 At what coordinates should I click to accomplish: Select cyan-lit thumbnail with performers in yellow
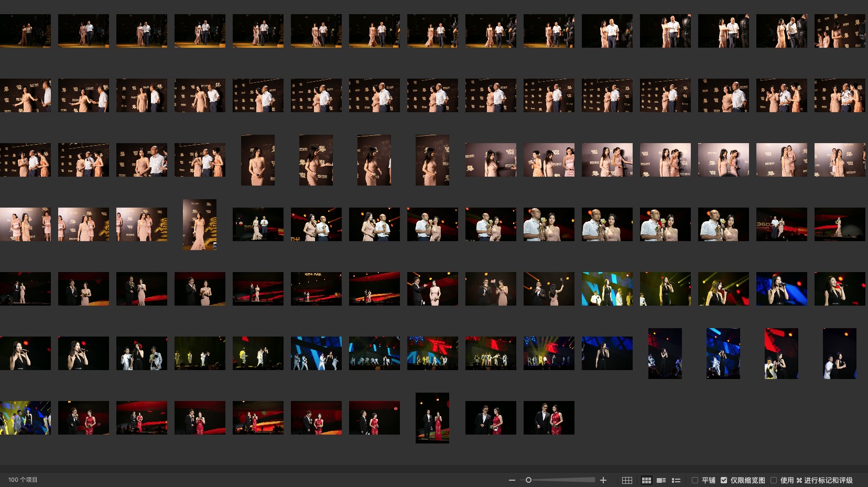[607, 289]
